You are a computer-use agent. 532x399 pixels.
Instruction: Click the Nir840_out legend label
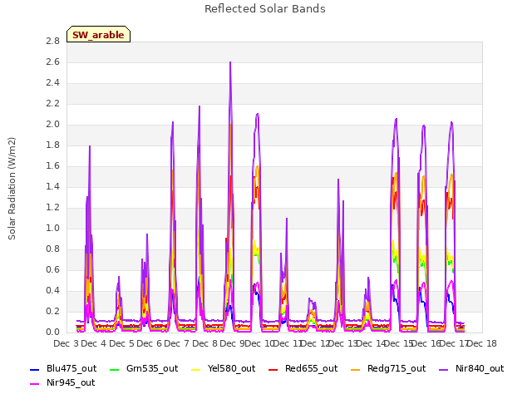(x=480, y=368)
